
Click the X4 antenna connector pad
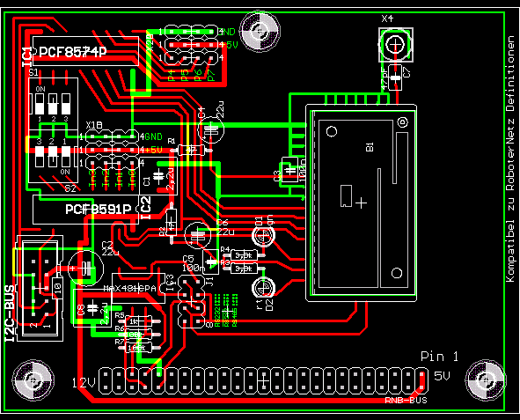(396, 44)
